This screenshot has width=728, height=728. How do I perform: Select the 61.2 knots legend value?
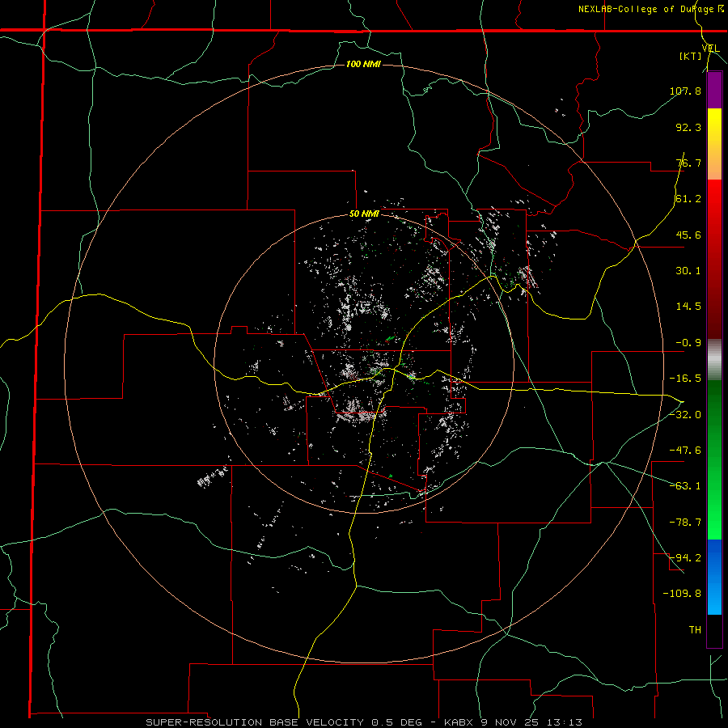(x=688, y=199)
